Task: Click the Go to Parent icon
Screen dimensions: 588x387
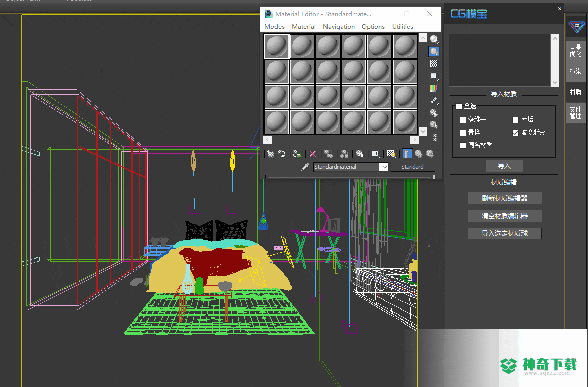Action: tap(419, 154)
